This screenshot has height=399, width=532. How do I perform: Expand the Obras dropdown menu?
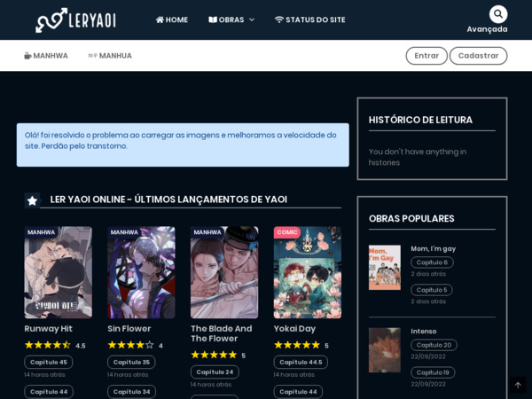(x=231, y=20)
